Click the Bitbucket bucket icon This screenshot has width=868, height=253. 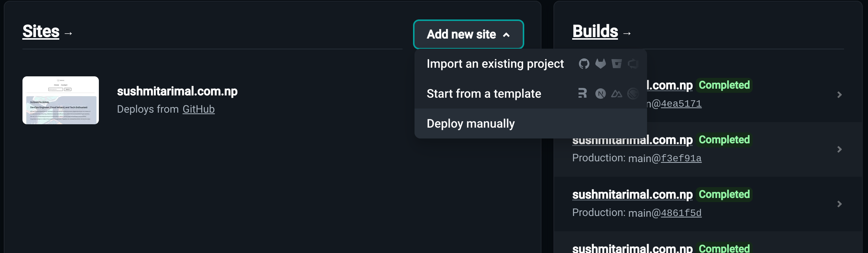click(617, 64)
